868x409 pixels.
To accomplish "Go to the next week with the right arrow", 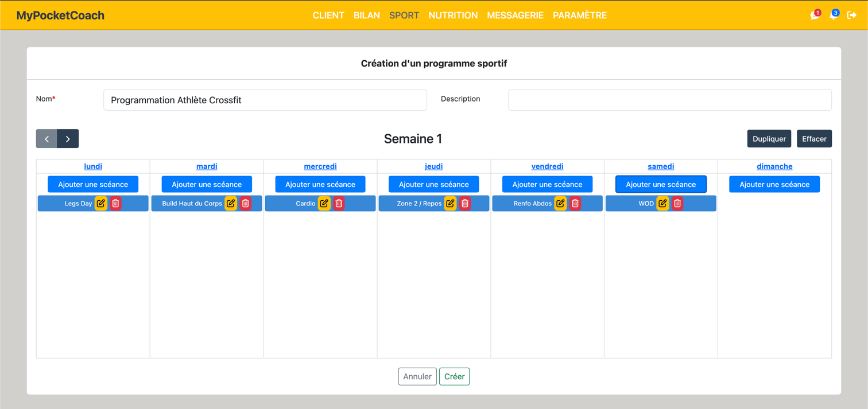I will pos(68,138).
